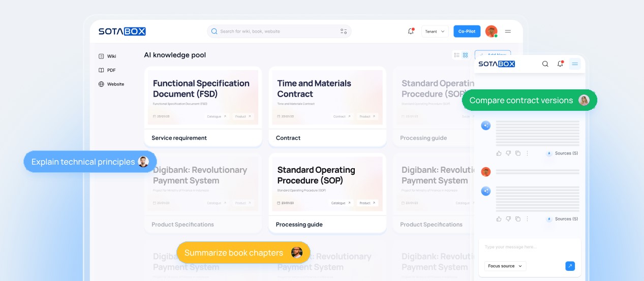This screenshot has width=644, height=281.
Task: Click 'Service requirement' card title
Action: click(x=179, y=138)
